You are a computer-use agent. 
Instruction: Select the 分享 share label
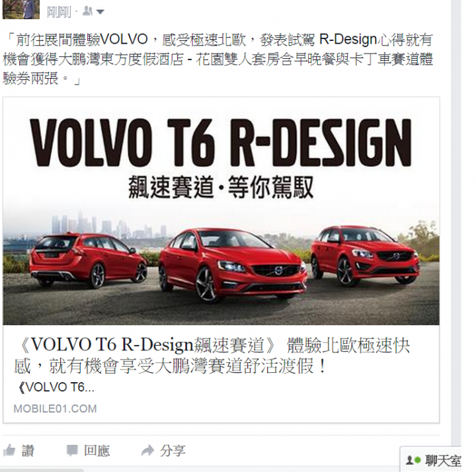(x=173, y=451)
